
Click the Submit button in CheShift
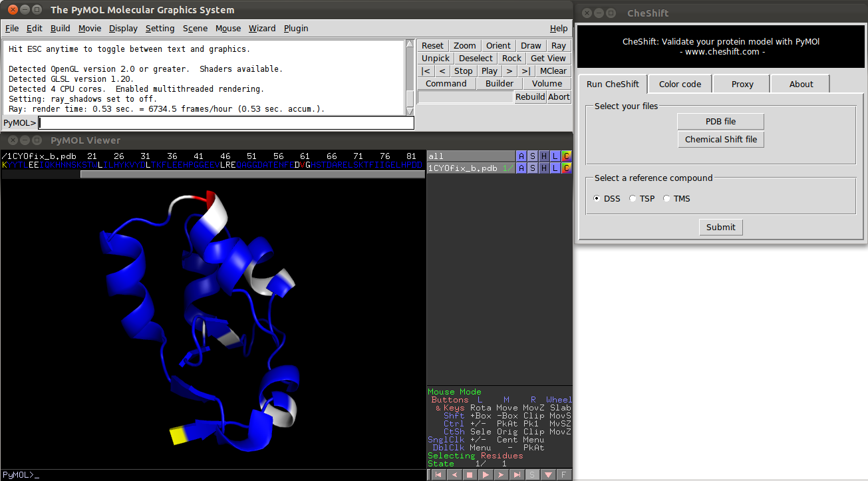[x=720, y=228]
